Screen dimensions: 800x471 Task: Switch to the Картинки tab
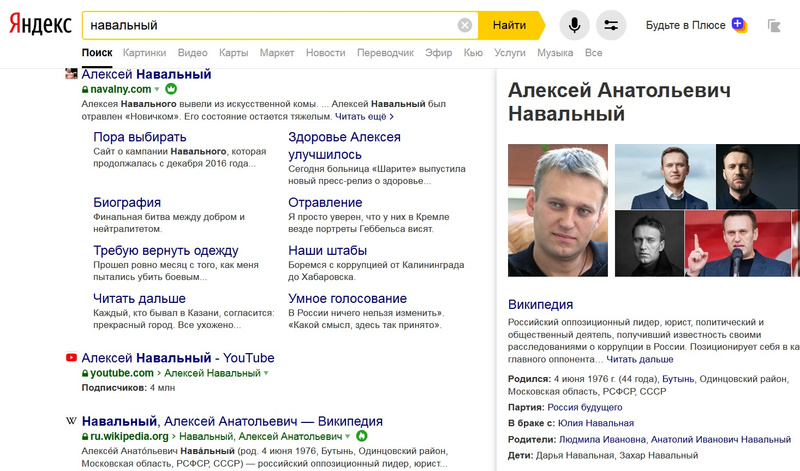pos(144,52)
